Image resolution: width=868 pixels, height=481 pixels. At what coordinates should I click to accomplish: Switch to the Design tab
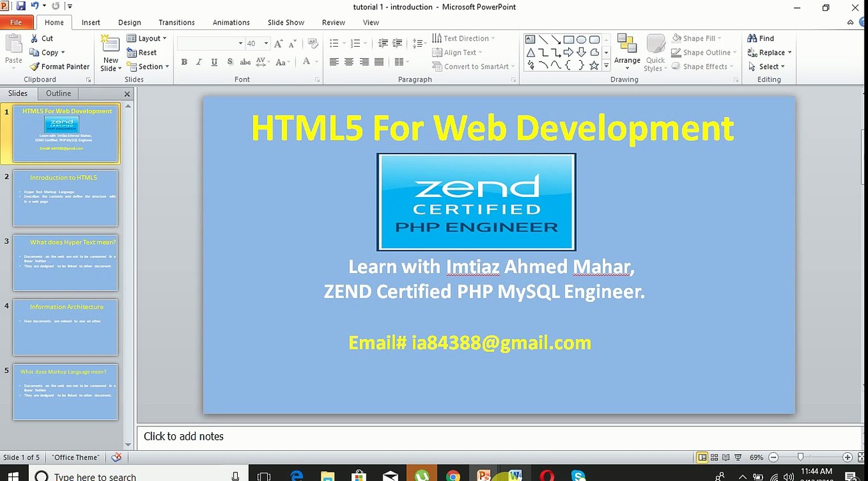coord(130,22)
